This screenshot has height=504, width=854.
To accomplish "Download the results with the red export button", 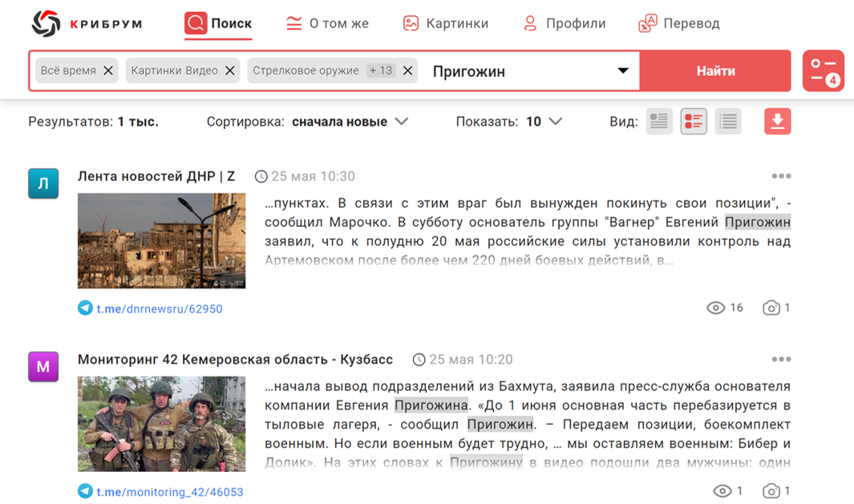I will [x=777, y=121].
